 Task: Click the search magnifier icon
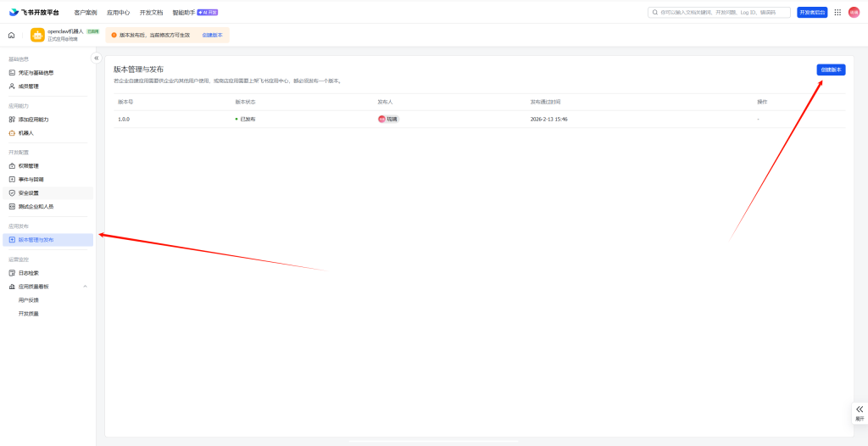click(x=655, y=12)
